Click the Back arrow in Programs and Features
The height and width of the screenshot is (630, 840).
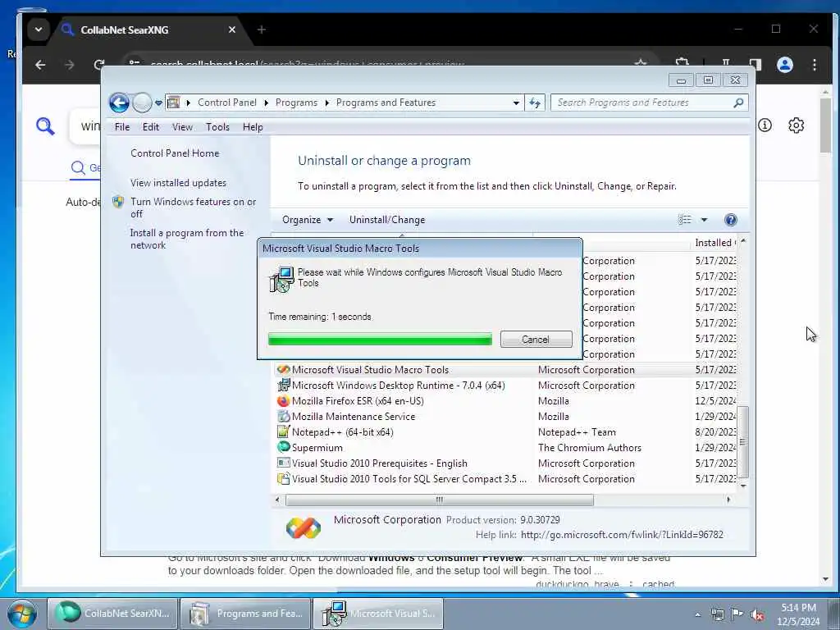click(119, 103)
